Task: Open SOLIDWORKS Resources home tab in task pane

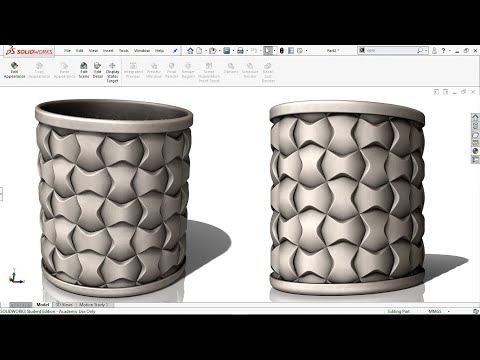Action: [475, 117]
